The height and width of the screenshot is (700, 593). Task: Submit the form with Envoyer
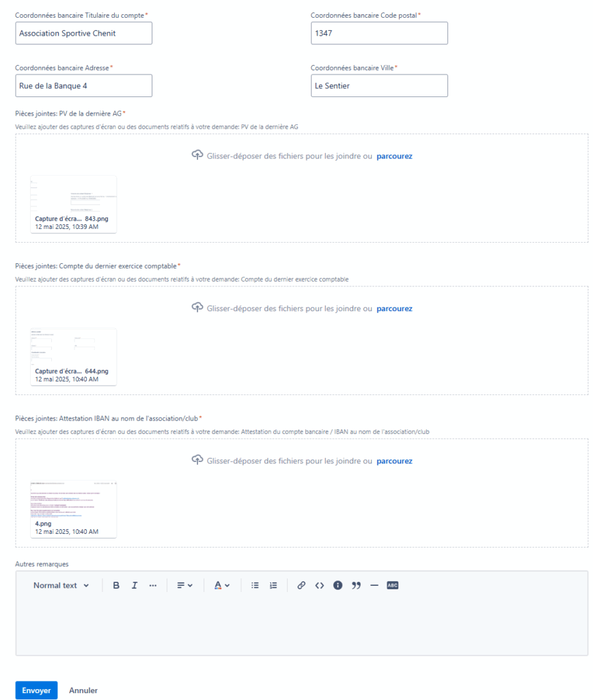pyautogui.click(x=37, y=690)
